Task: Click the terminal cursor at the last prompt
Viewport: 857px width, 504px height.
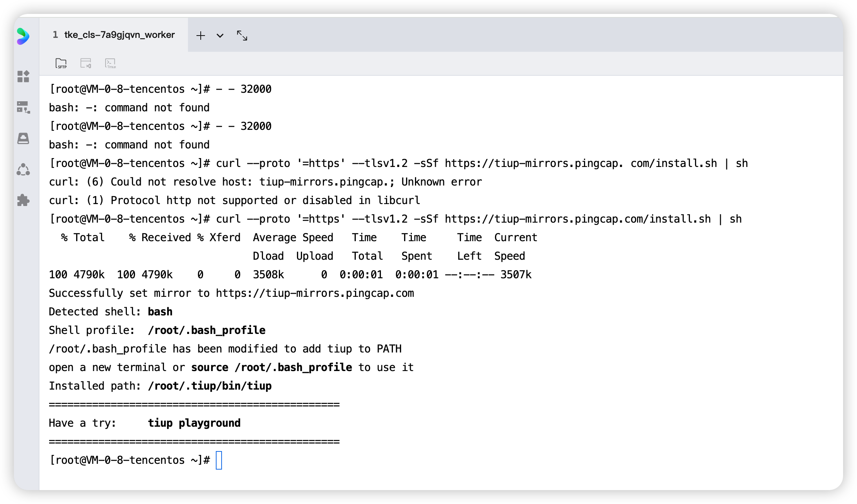Action: 219,460
